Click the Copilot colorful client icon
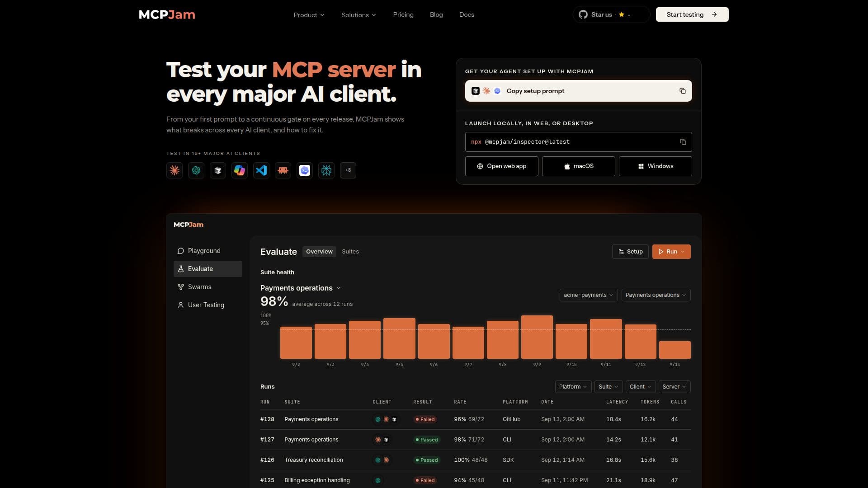Screen dimensions: 868x488 (240, 170)
